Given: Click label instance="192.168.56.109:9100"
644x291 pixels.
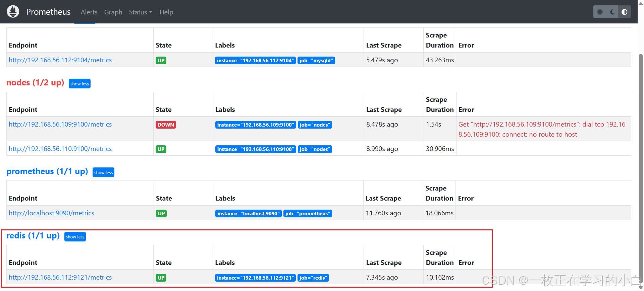Looking at the screenshot, I should [256, 125].
